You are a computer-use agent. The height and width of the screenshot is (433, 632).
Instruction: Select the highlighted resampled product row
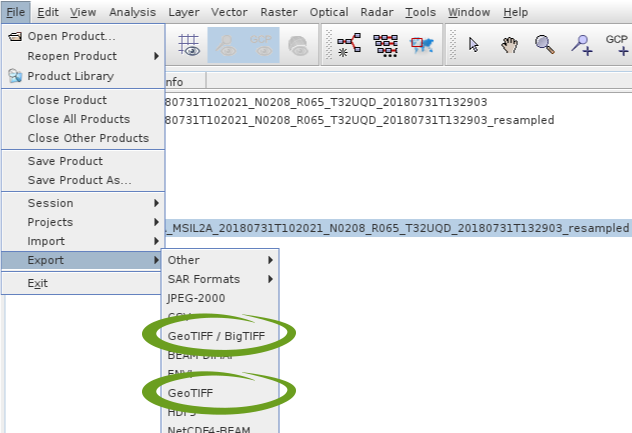pyautogui.click(x=400, y=229)
